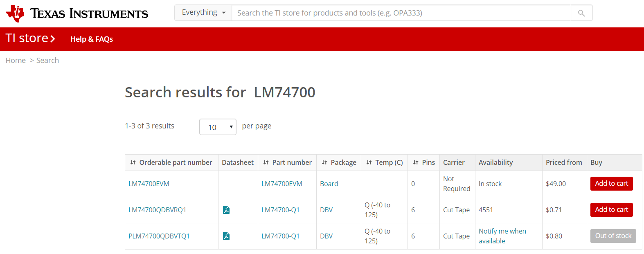Sort by Temp (C) column arrows
644x254 pixels.
tap(369, 162)
